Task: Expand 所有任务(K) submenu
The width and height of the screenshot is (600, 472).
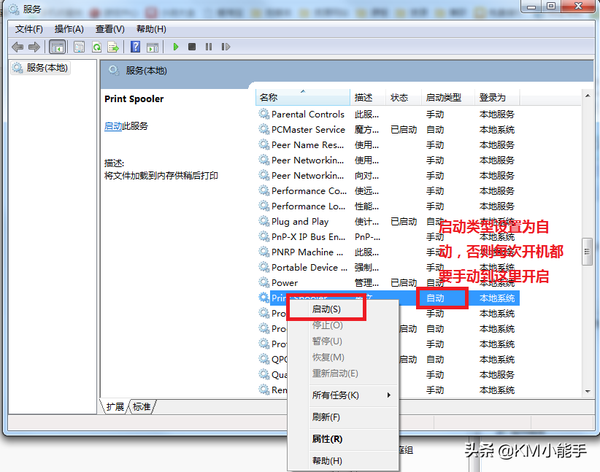Action: [341, 395]
